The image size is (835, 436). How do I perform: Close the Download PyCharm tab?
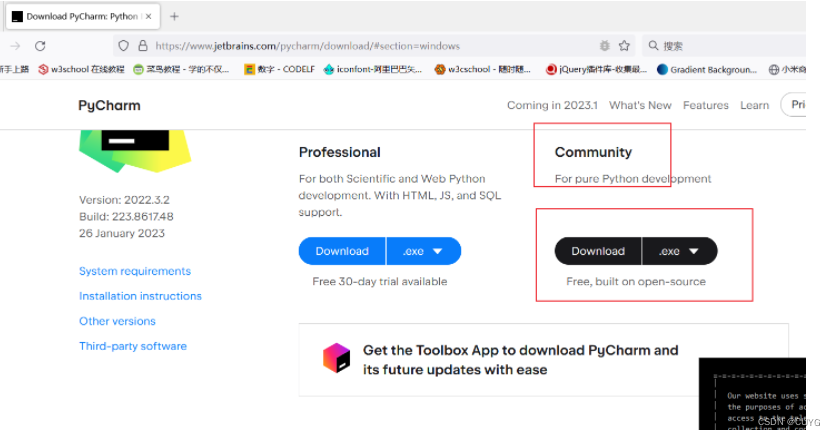[x=149, y=17]
